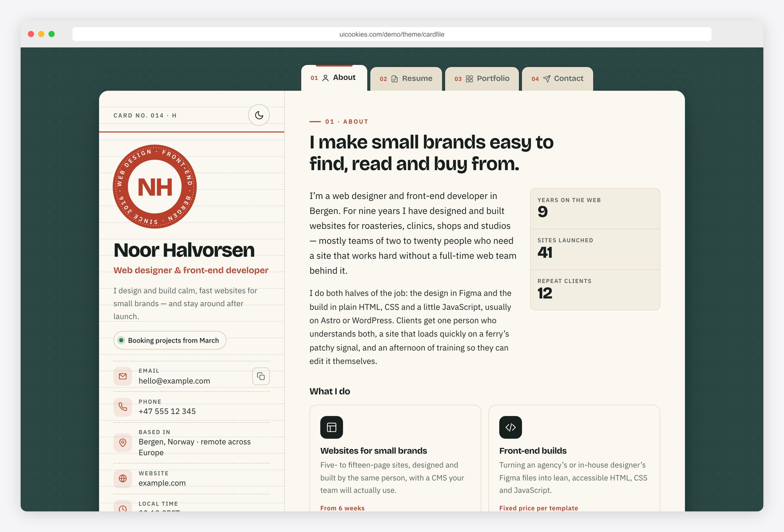
Task: Click the hello@example.com email address
Action: click(174, 381)
